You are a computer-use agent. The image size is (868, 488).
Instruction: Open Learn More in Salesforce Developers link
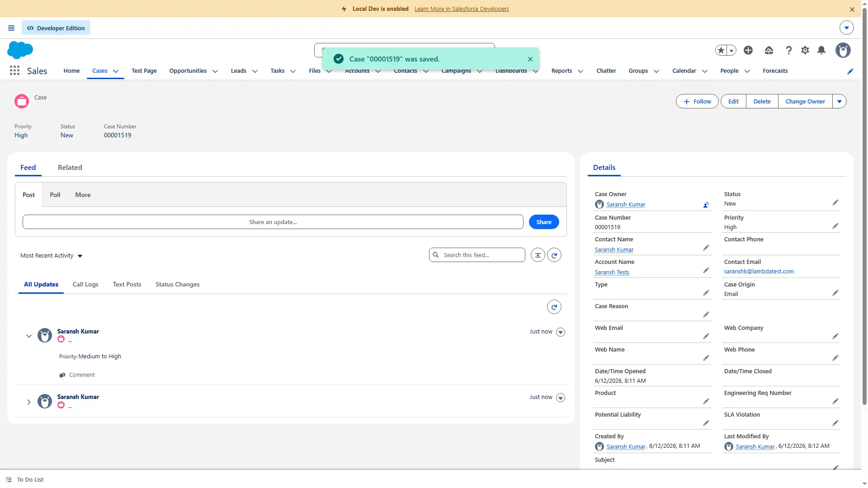[462, 9]
